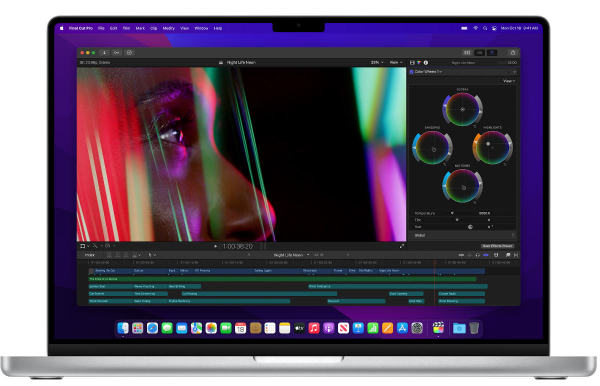Click the Global color wheel center puck
600x386 pixels.
[462, 109]
